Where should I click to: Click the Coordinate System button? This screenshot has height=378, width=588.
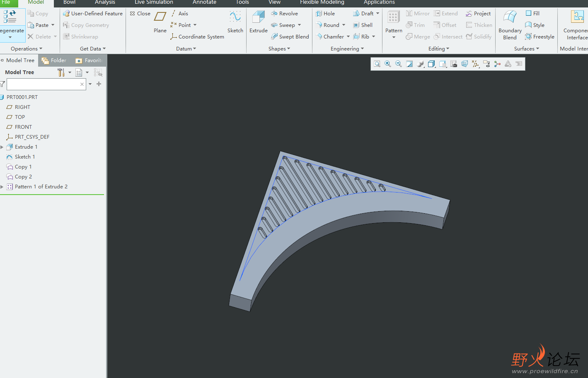[197, 37]
